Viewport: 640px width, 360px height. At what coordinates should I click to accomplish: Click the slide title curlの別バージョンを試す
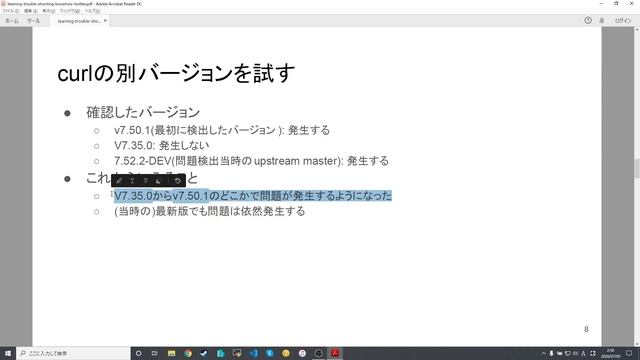point(176,73)
